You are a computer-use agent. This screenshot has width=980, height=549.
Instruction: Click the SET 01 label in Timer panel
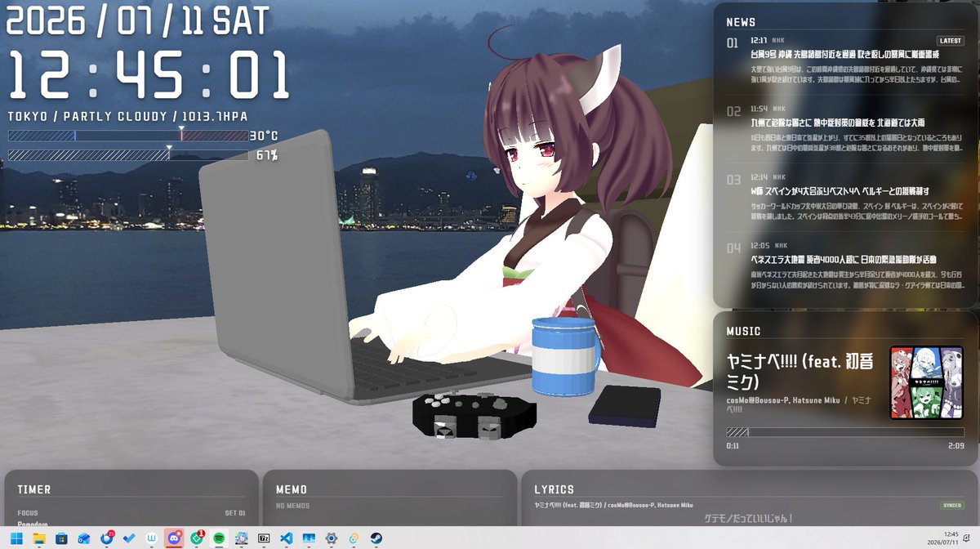235,513
